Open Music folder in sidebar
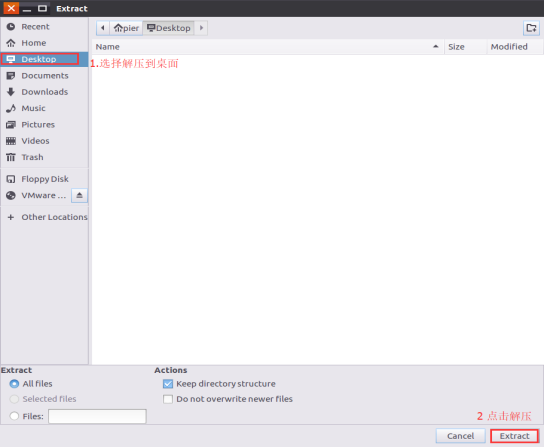544x448 pixels. [x=44, y=108]
